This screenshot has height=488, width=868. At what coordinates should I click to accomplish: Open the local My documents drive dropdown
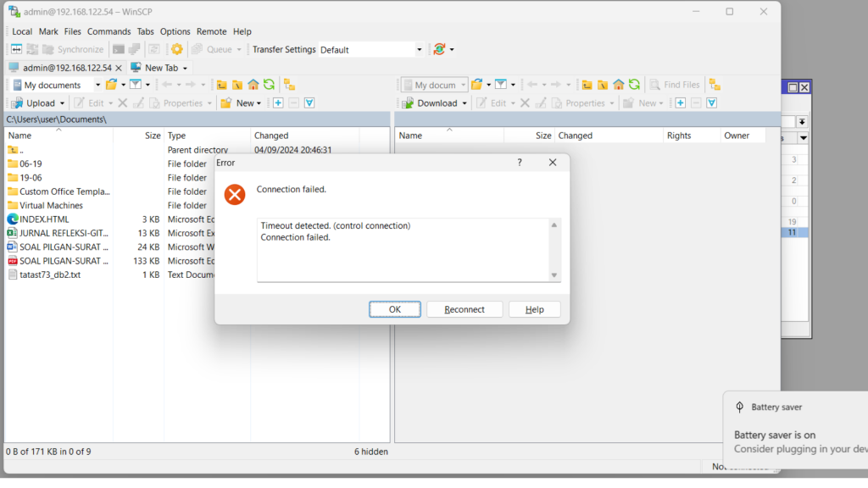[x=97, y=85]
